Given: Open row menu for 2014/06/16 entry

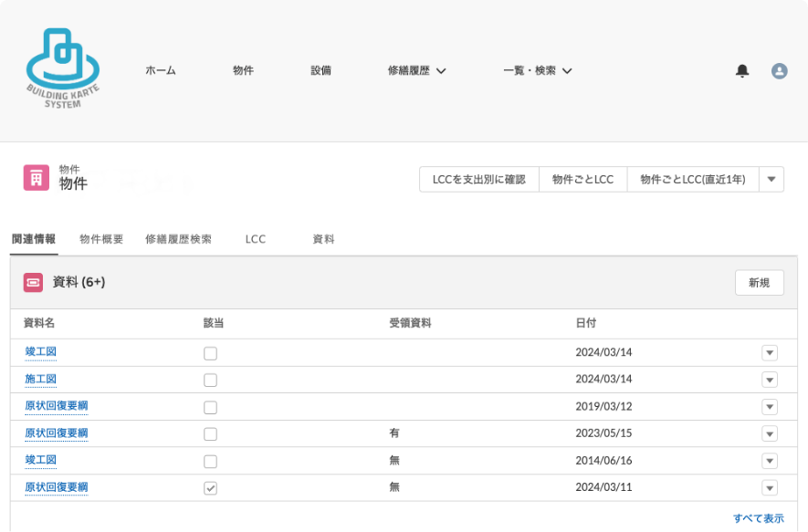Looking at the screenshot, I should pos(770,461).
